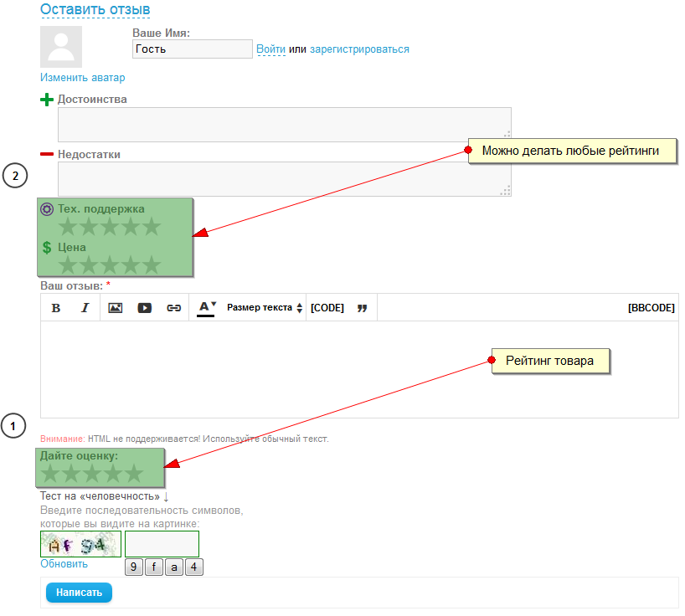Set 'Дайте оценку' rating to four stars

(113, 474)
